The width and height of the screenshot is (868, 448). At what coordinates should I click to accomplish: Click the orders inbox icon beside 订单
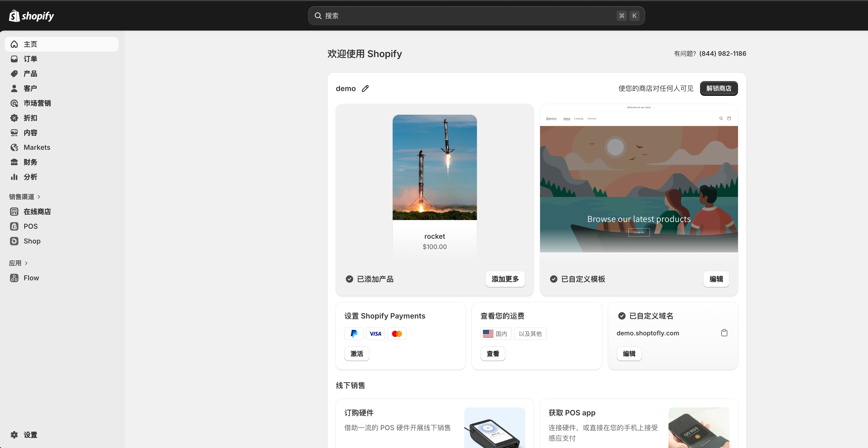click(x=14, y=59)
